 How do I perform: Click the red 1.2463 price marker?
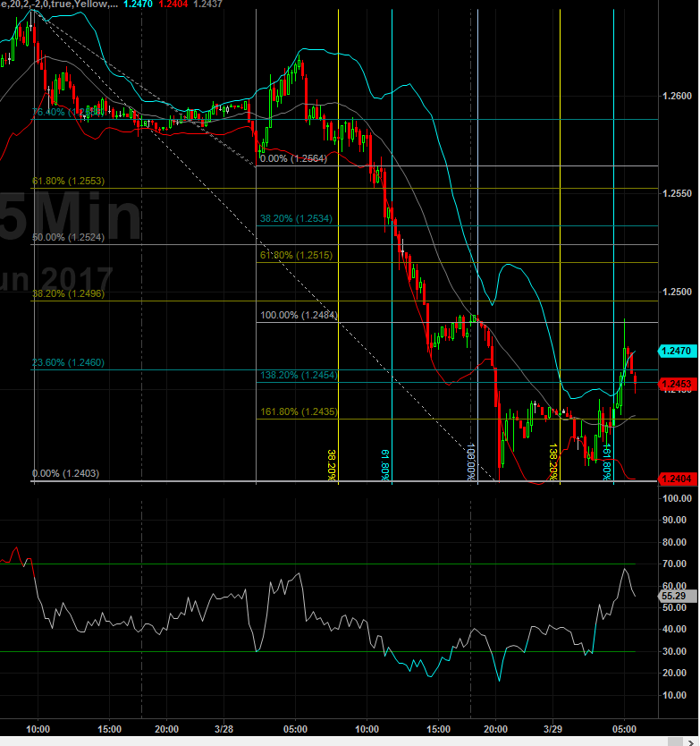coord(675,384)
